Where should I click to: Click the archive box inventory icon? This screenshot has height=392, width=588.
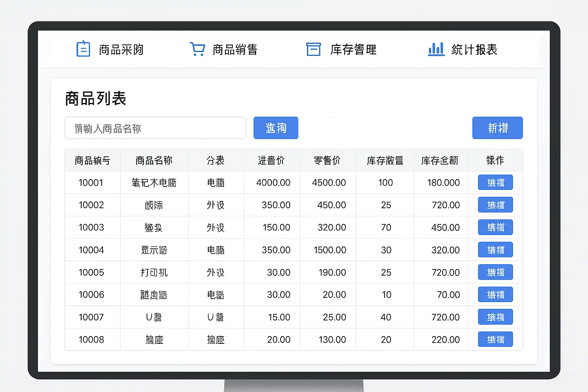point(313,49)
